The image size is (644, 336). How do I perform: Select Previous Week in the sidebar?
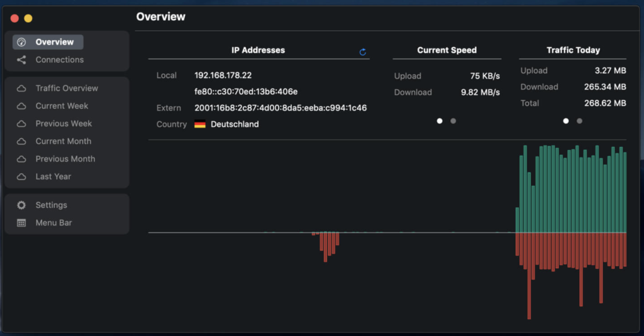coord(64,124)
